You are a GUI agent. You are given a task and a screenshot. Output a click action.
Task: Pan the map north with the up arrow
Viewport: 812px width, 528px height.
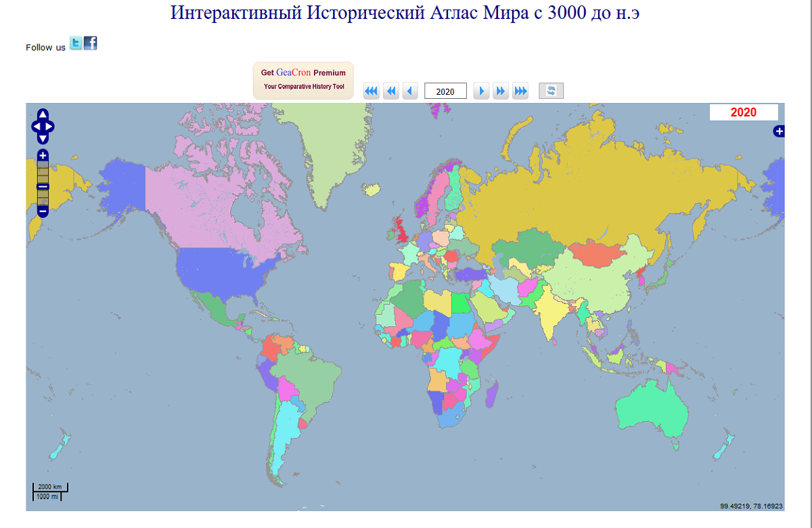[x=42, y=115]
